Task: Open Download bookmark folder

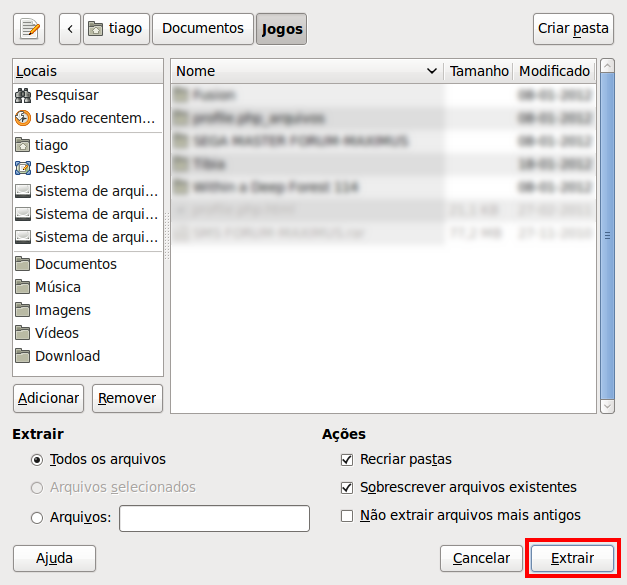Action: tap(88, 356)
